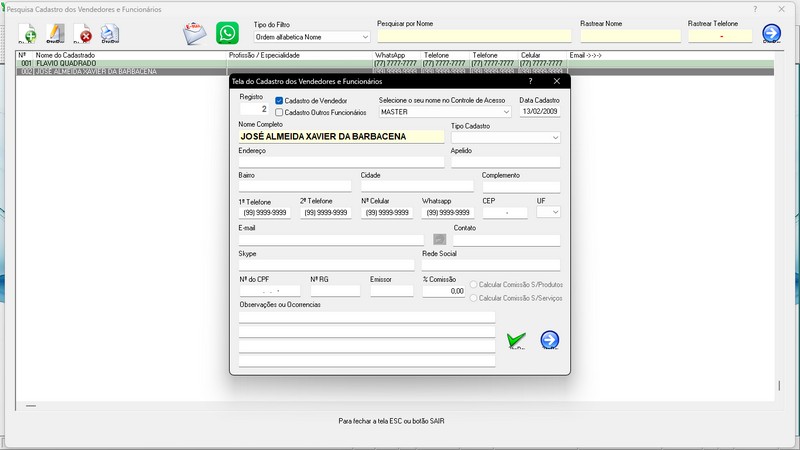This screenshot has height=450, width=800.
Task: Click the Celular column header
Action: click(531, 55)
